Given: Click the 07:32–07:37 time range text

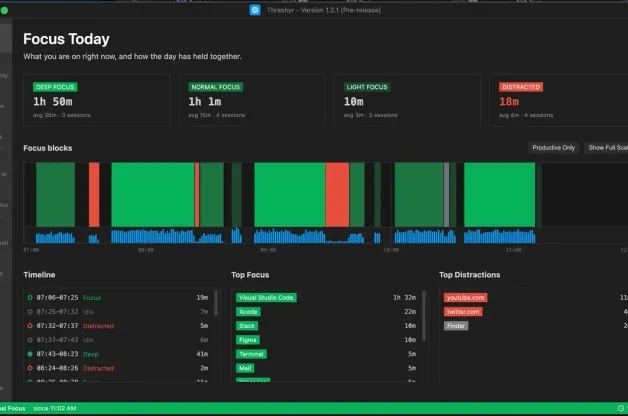Looking at the screenshot, I should pyautogui.click(x=57, y=326).
